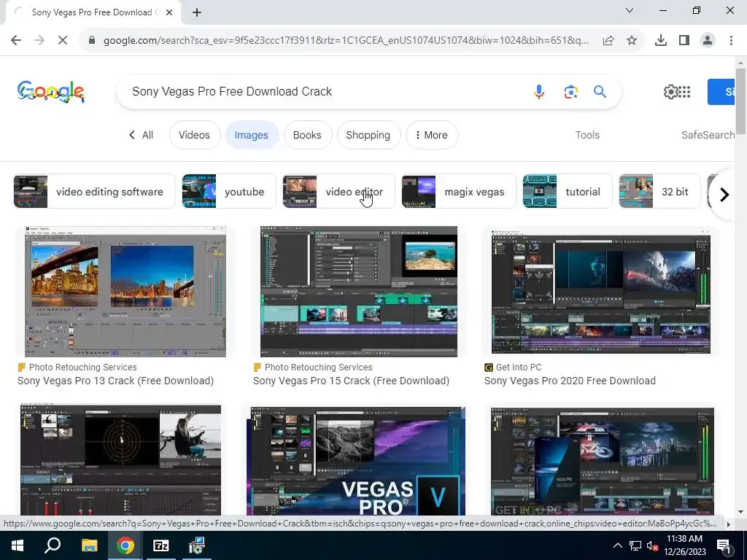Show more chips with the right arrow

point(724,194)
